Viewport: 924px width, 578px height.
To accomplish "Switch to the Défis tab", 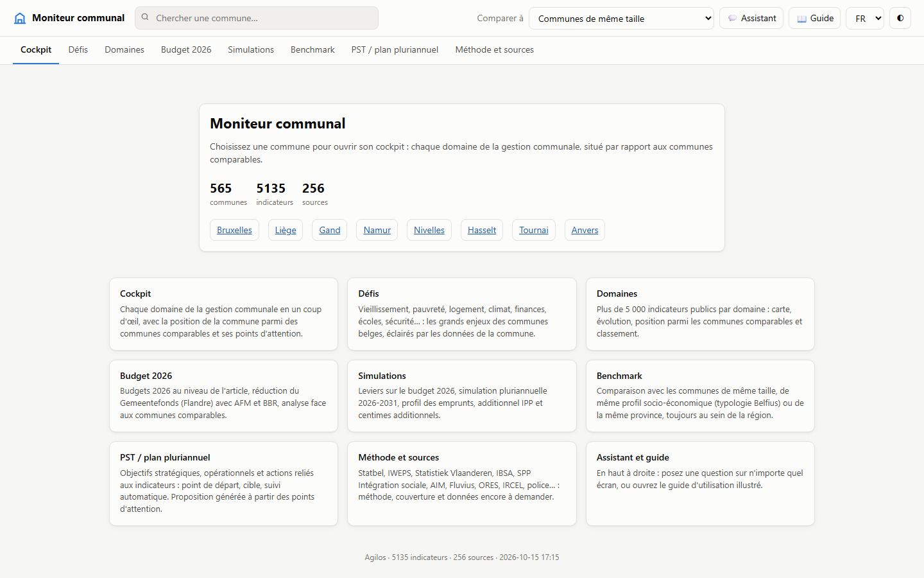I will point(78,49).
